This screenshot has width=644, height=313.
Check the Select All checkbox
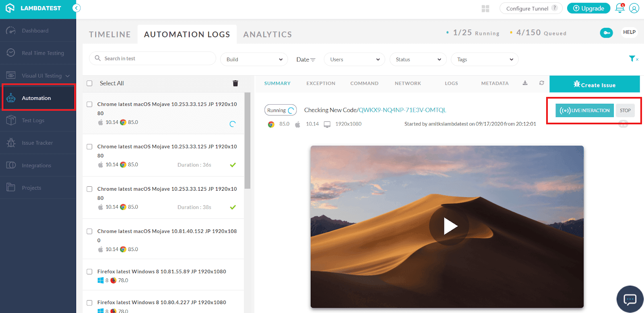coord(90,83)
